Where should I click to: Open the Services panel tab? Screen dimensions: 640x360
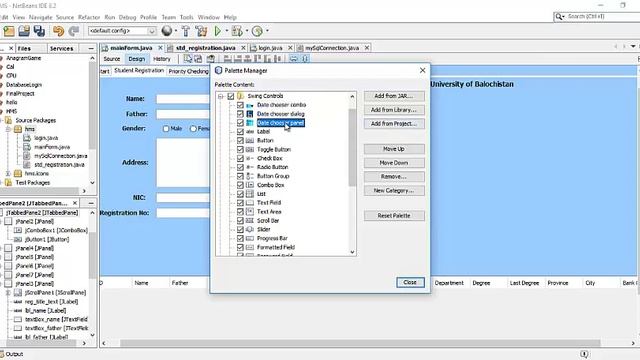(x=61, y=48)
